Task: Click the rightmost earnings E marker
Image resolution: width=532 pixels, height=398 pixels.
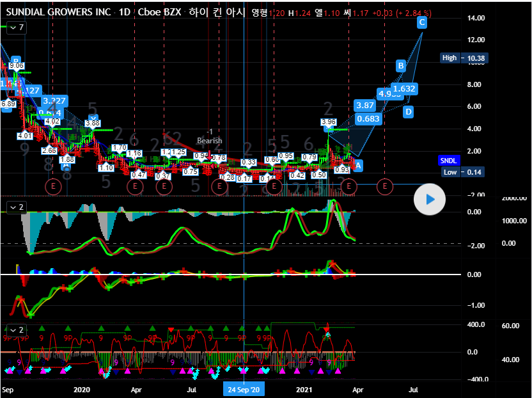Action: pos(385,186)
